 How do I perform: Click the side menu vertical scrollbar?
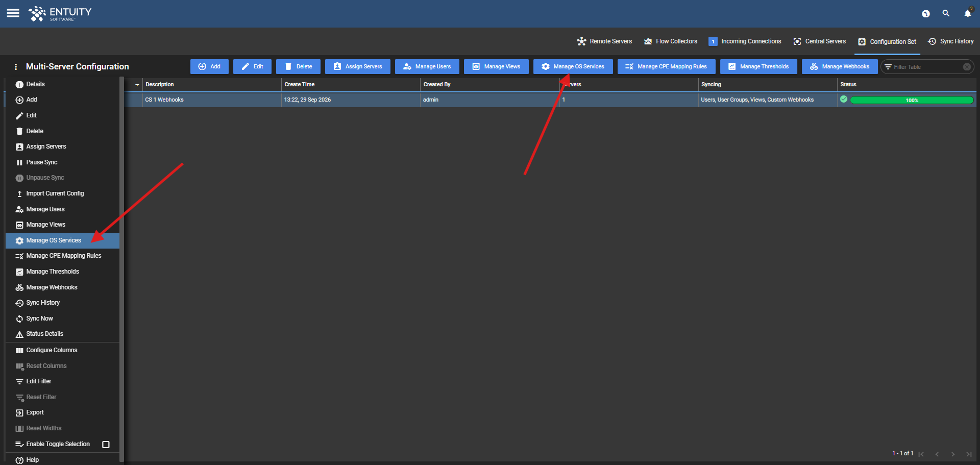[121, 270]
